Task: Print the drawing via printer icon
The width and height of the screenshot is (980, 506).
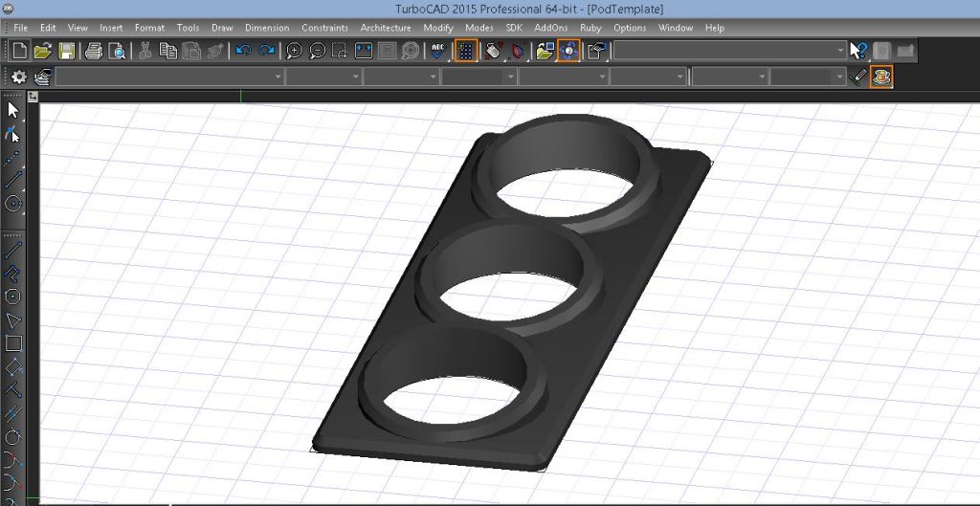Action: point(93,51)
